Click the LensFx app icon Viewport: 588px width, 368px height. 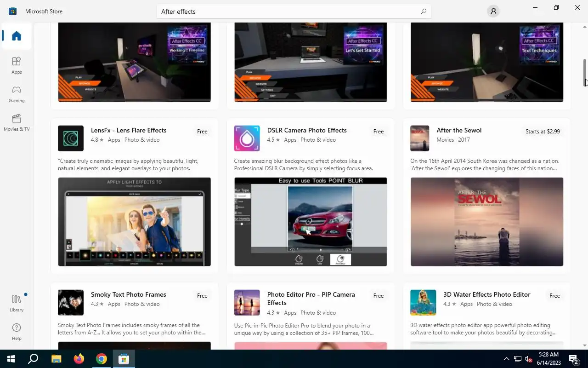[71, 138]
